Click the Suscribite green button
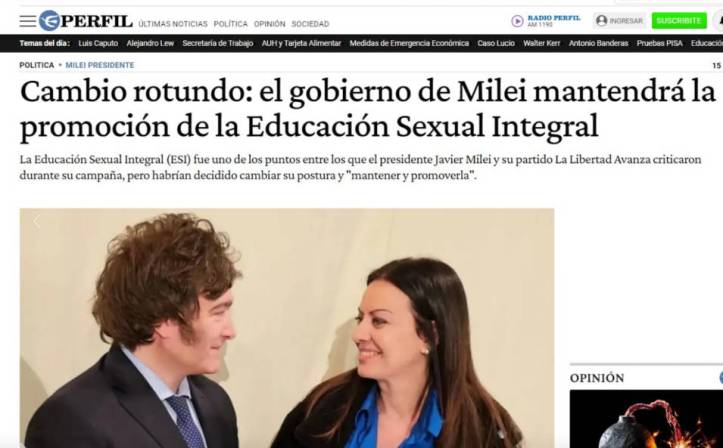Image resolution: width=723 pixels, height=448 pixels. click(679, 21)
